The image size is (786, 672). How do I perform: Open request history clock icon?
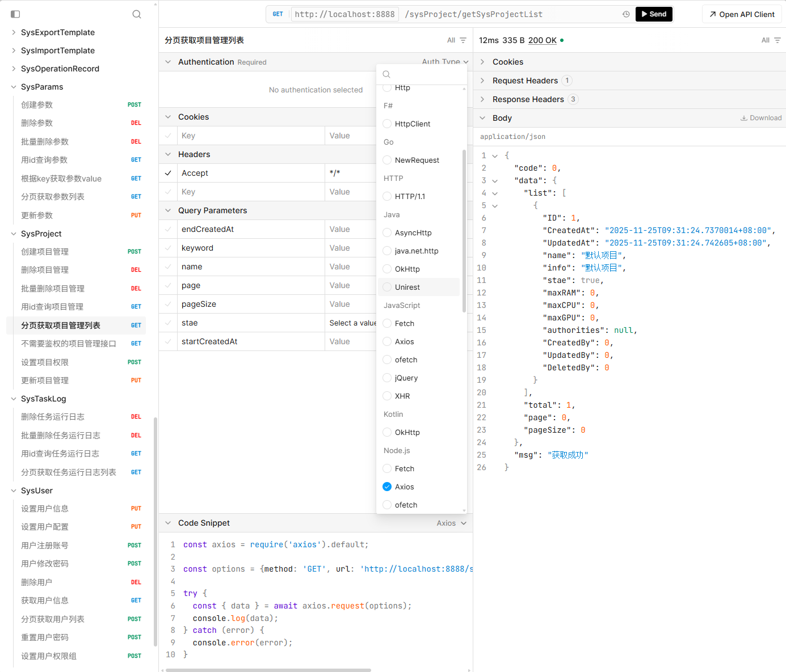click(626, 14)
